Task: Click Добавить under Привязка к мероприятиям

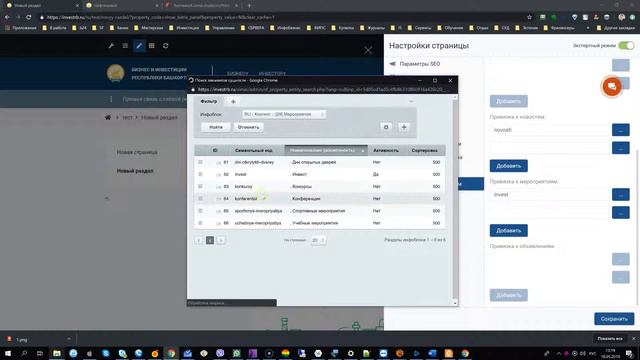Action: coord(509,231)
